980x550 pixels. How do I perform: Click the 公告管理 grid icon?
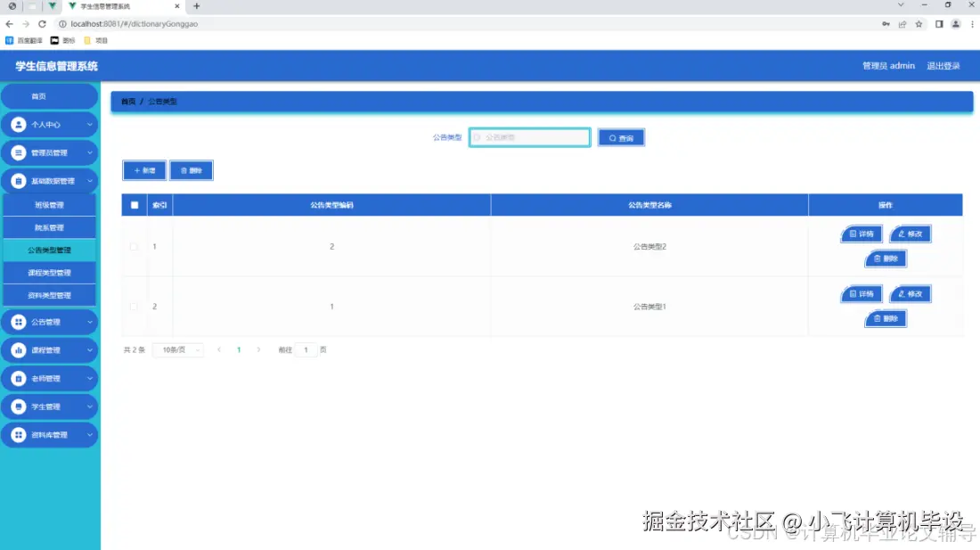point(18,322)
